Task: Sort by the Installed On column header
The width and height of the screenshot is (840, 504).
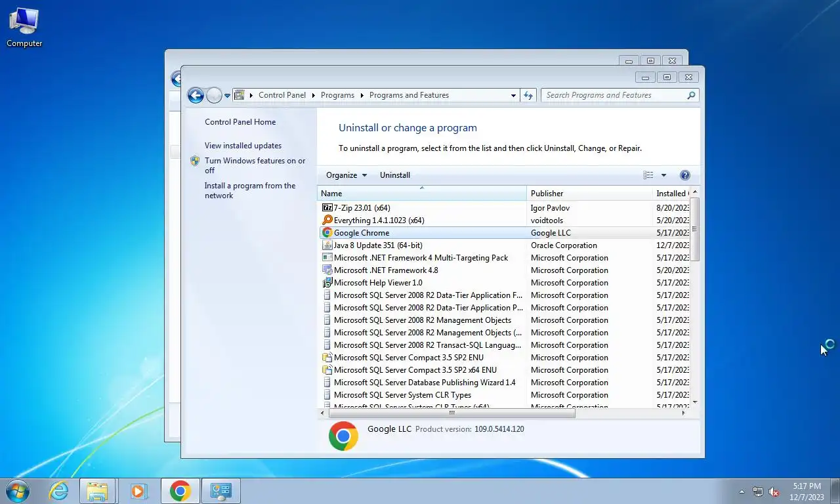Action: 671,194
